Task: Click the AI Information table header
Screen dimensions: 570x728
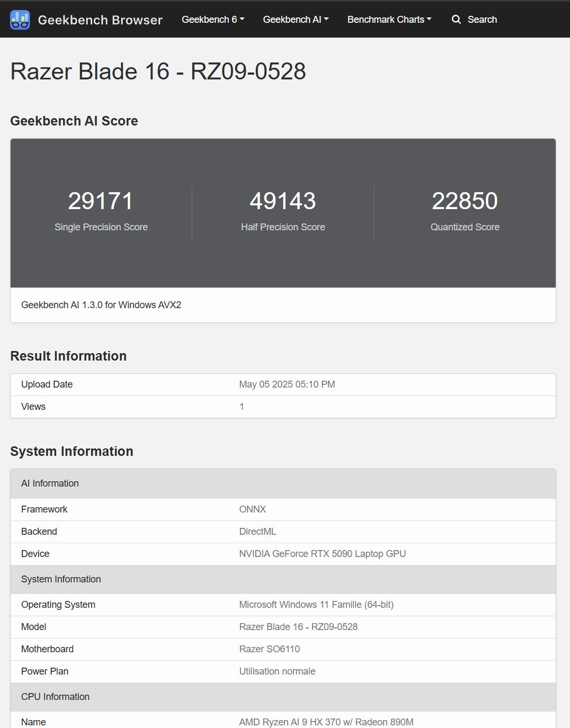Action: pos(283,483)
